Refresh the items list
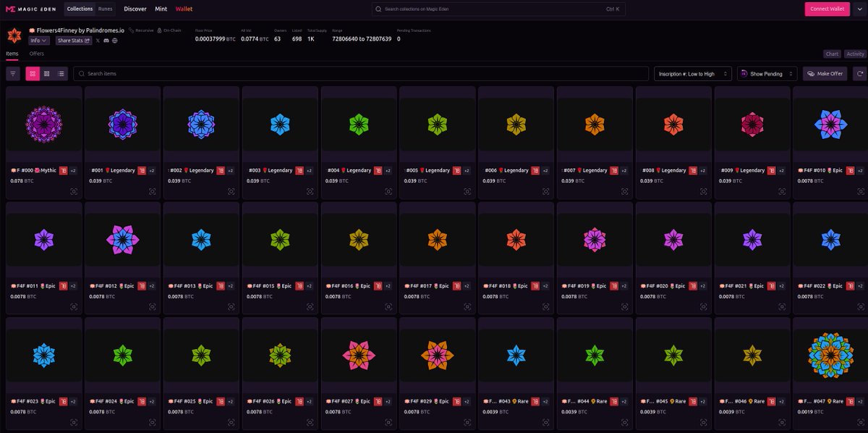This screenshot has height=433, width=868. click(860, 74)
